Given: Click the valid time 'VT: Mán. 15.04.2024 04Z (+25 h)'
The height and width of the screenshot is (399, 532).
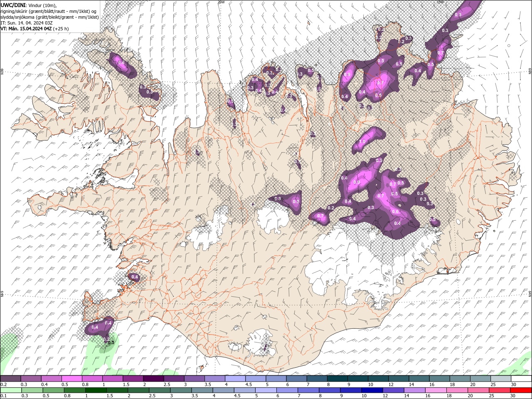Looking at the screenshot, I should tap(34, 29).
